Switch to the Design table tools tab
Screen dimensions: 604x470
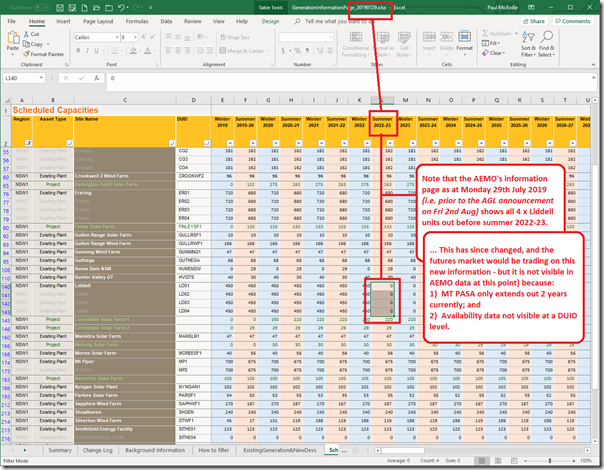click(270, 21)
